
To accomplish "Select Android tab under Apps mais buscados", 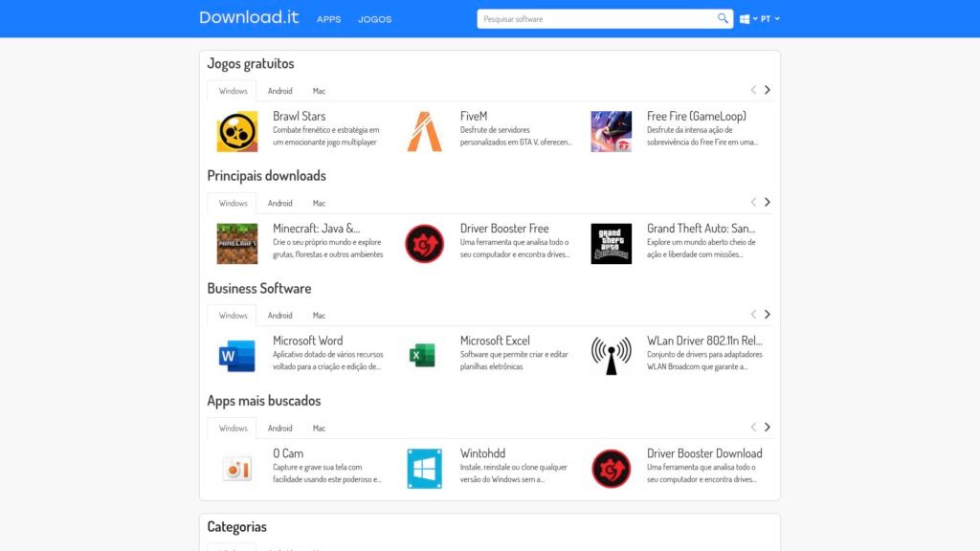I will 280,429.
